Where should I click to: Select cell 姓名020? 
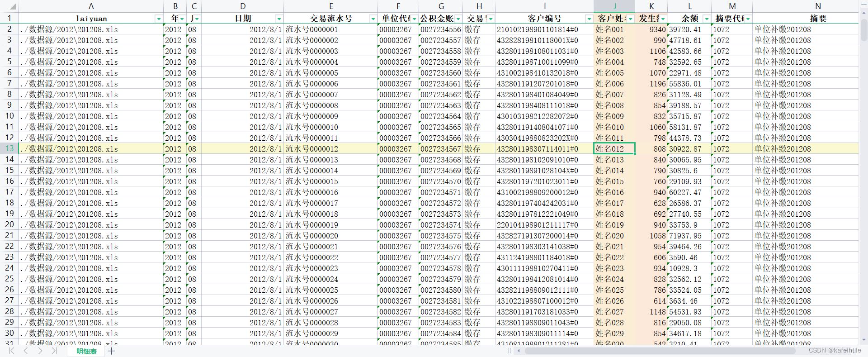click(614, 235)
